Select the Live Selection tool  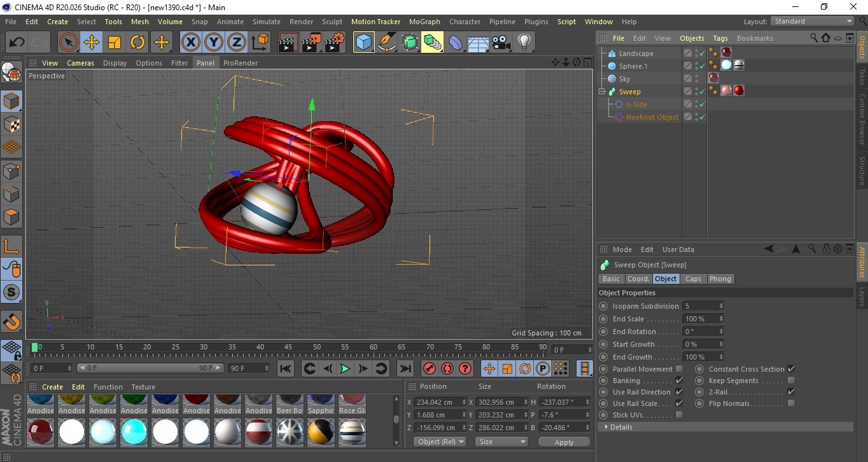tap(68, 43)
